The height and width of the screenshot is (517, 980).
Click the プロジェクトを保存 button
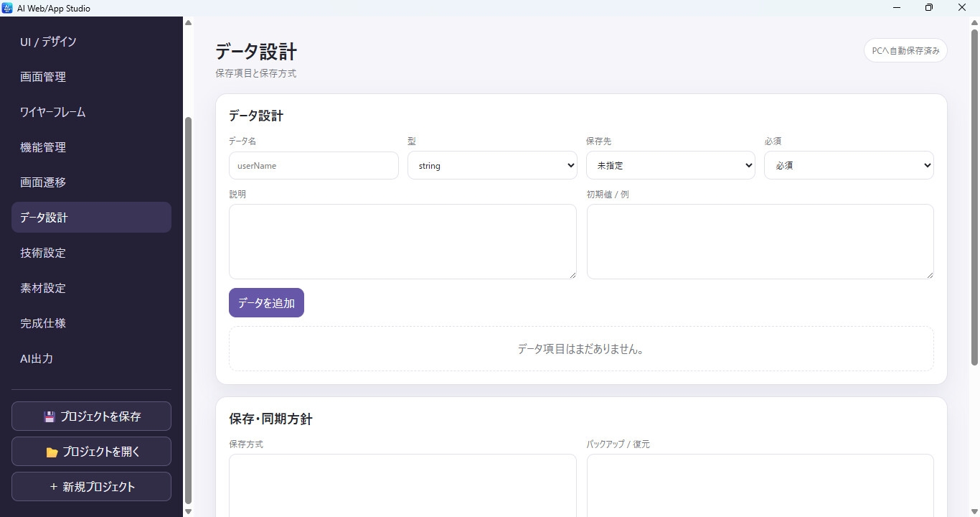coord(91,416)
